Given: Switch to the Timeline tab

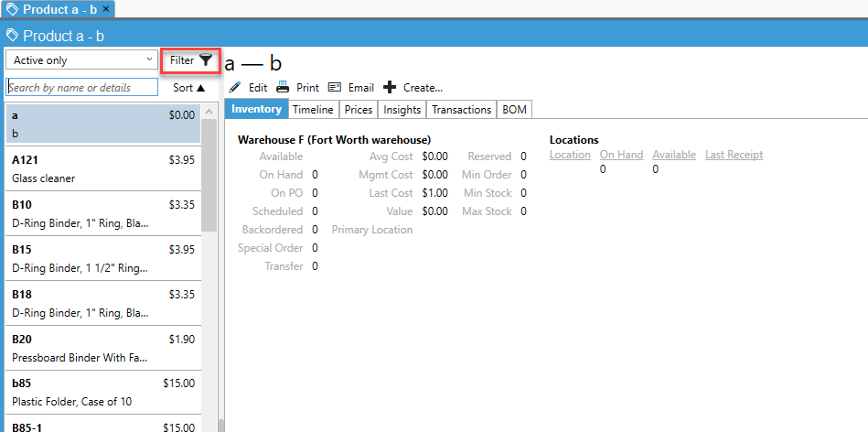Looking at the screenshot, I should [314, 110].
